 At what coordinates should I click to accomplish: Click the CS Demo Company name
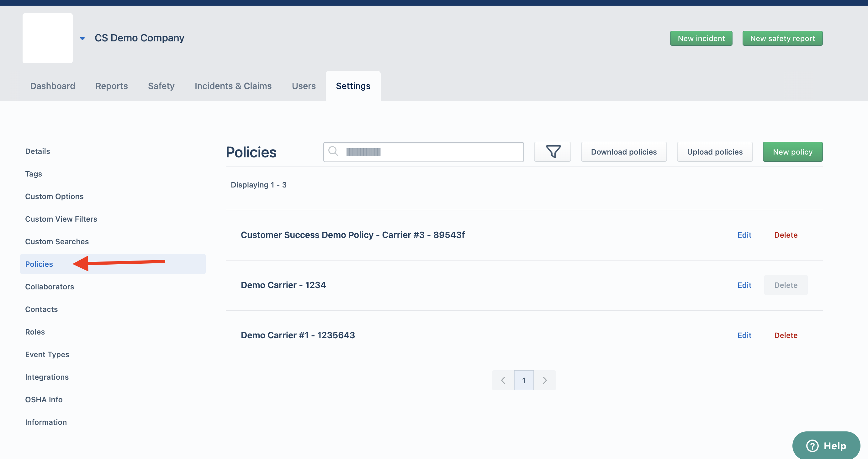139,38
